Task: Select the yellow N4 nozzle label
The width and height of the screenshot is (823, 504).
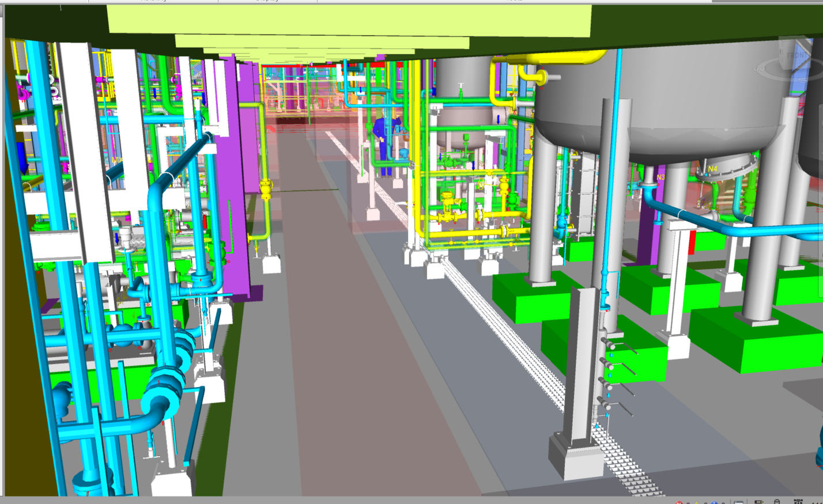Action: coord(712,169)
